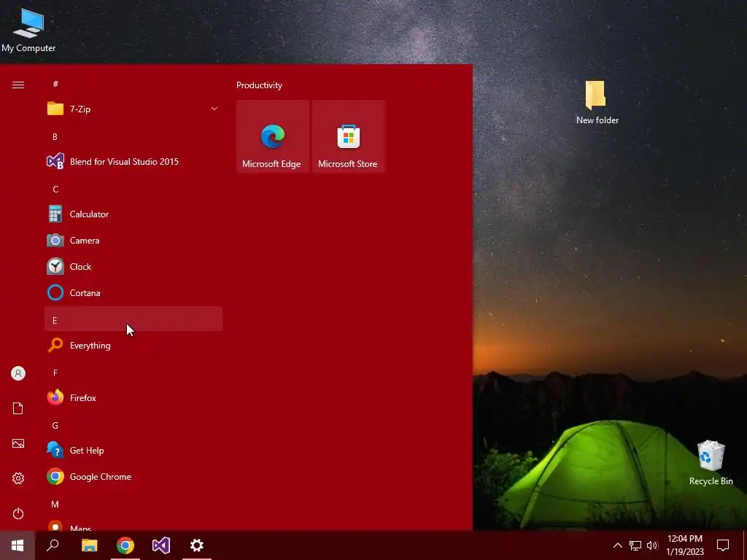Open the Camera app

click(x=133, y=241)
